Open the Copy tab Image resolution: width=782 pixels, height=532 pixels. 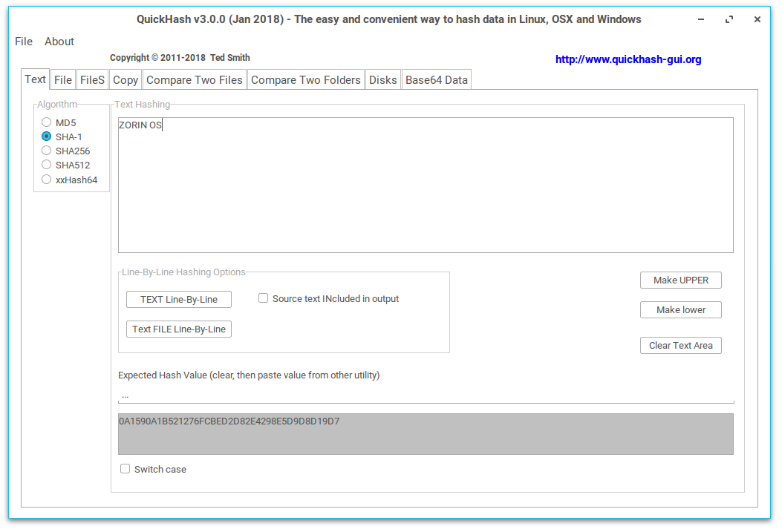click(126, 80)
